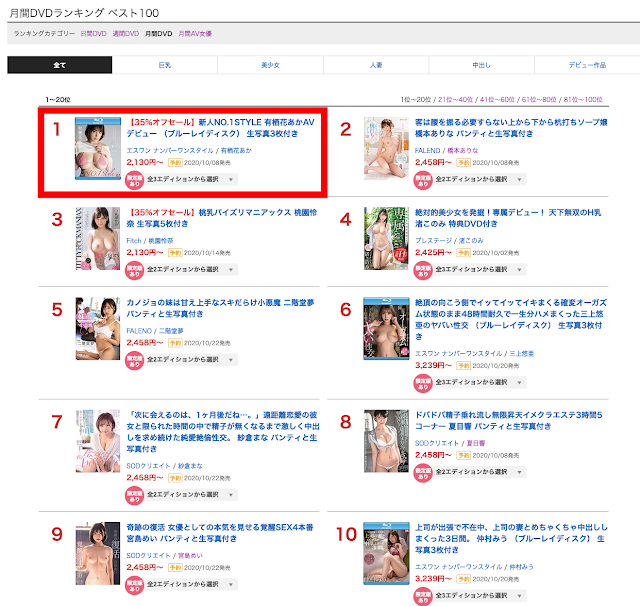
Task: Open the プレステージ maker link on rank 4
Action: [433, 241]
